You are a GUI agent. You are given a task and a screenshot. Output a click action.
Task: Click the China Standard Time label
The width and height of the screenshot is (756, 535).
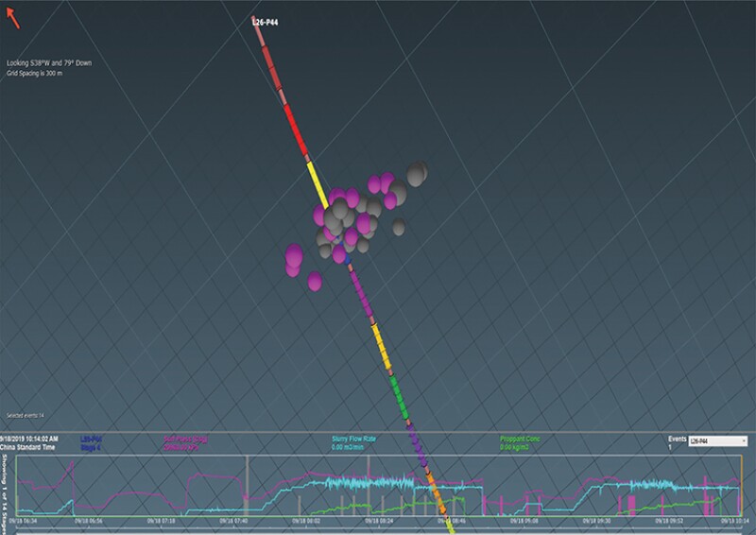27,447
